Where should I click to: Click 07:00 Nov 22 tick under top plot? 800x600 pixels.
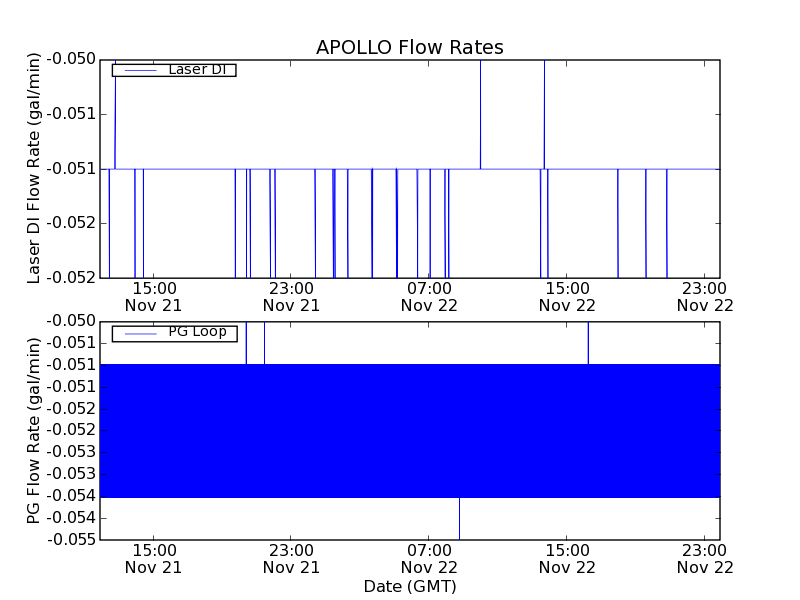tap(429, 296)
